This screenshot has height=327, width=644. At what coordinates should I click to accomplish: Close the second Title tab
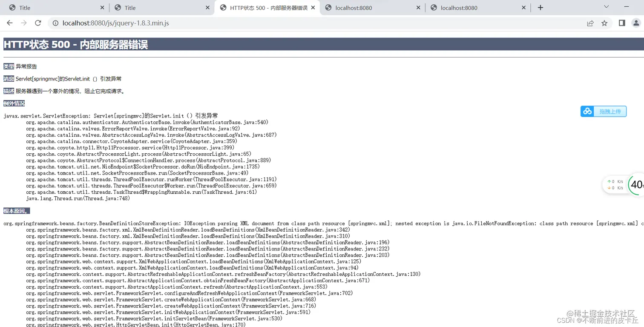coord(207,8)
